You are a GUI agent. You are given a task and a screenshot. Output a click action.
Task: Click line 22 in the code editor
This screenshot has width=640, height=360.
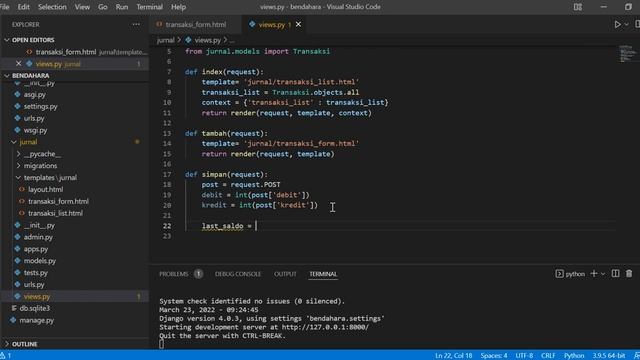(400, 226)
